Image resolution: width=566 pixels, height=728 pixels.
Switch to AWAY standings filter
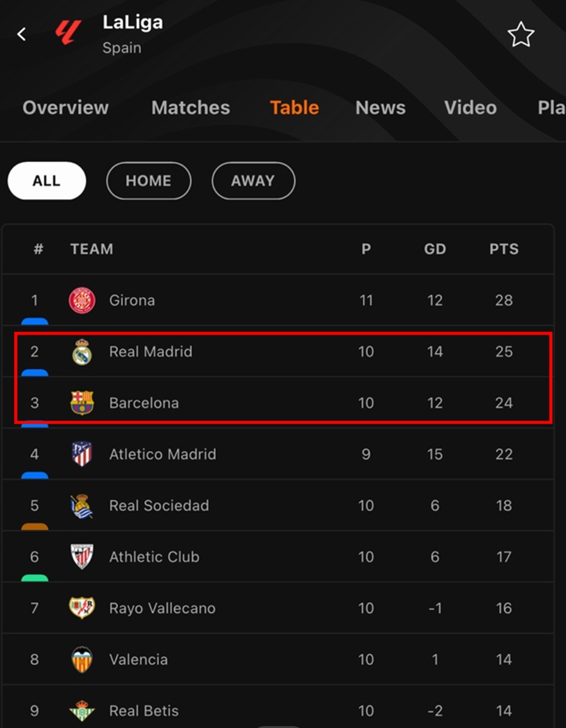pyautogui.click(x=253, y=181)
